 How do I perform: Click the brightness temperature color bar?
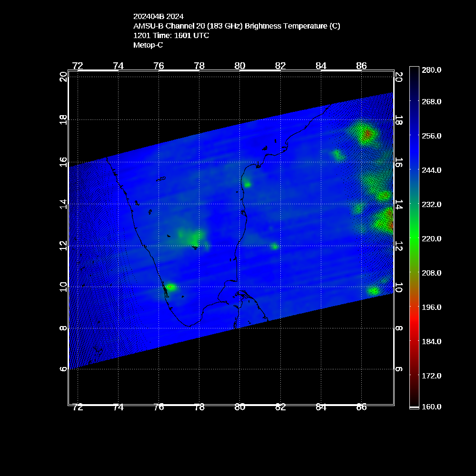415,238
